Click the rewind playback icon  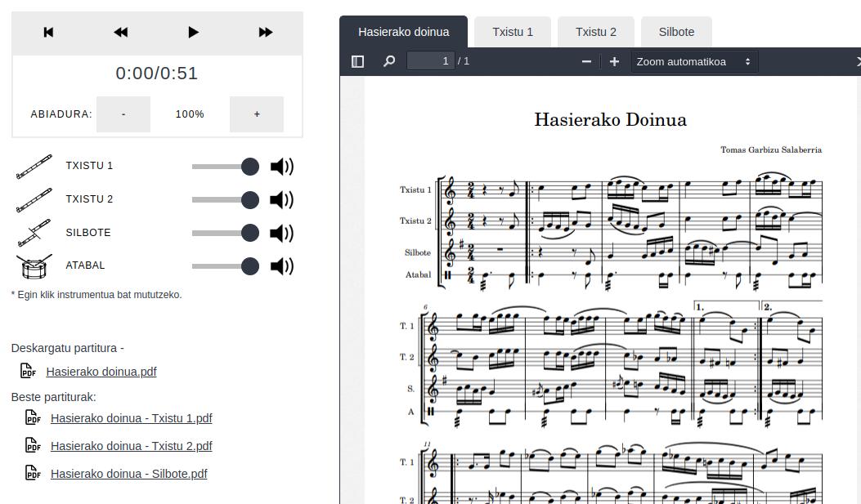pos(120,33)
